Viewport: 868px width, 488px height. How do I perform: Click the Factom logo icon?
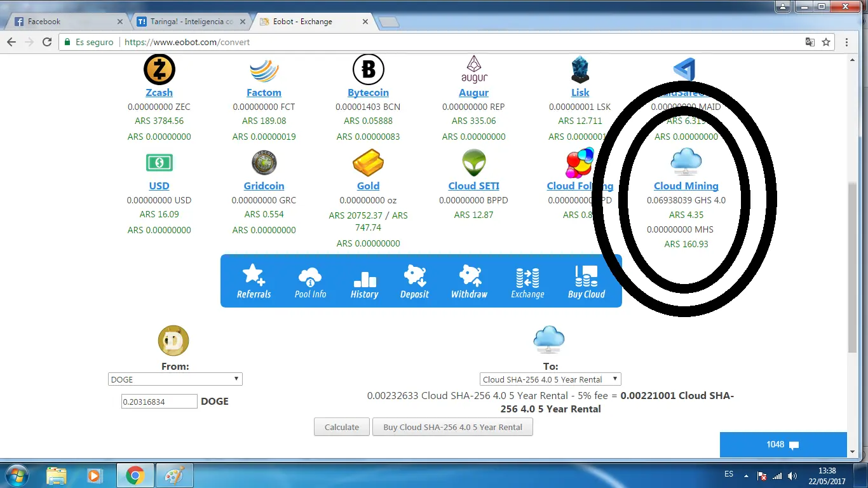[x=264, y=70]
